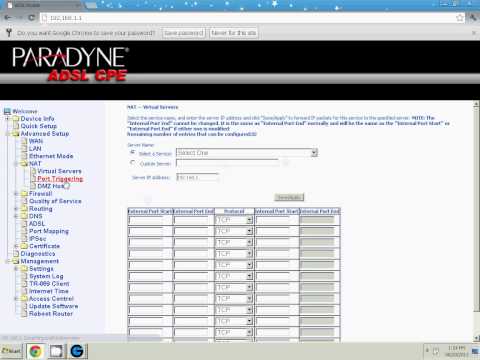Image resolution: width=480 pixels, height=360 pixels.
Task: Click Never for this site button
Action: tap(233, 33)
